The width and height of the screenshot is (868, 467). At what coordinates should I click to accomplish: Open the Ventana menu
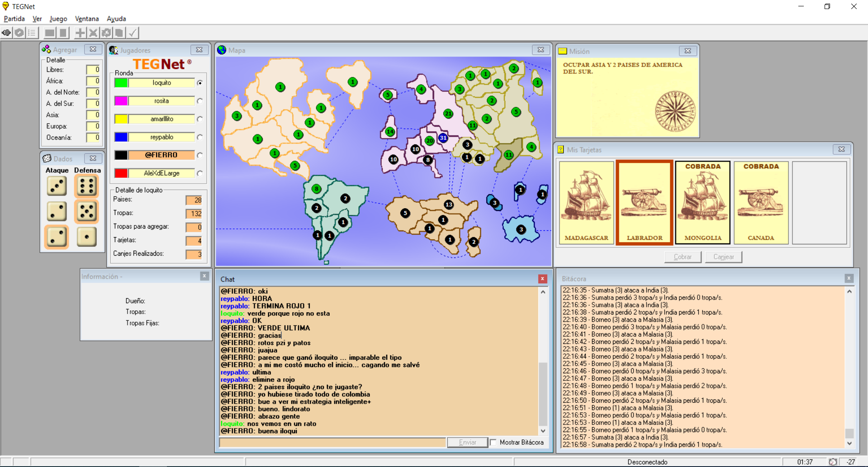click(x=87, y=19)
